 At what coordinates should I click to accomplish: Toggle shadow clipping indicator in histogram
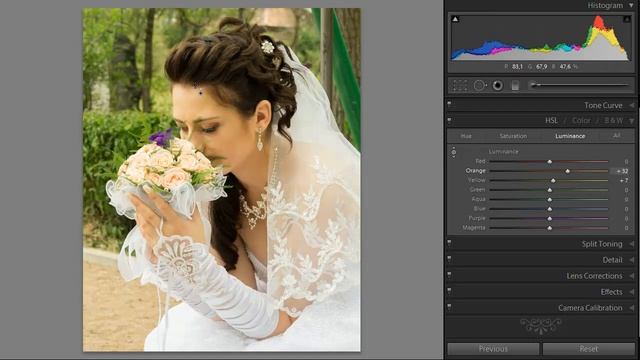455,19
